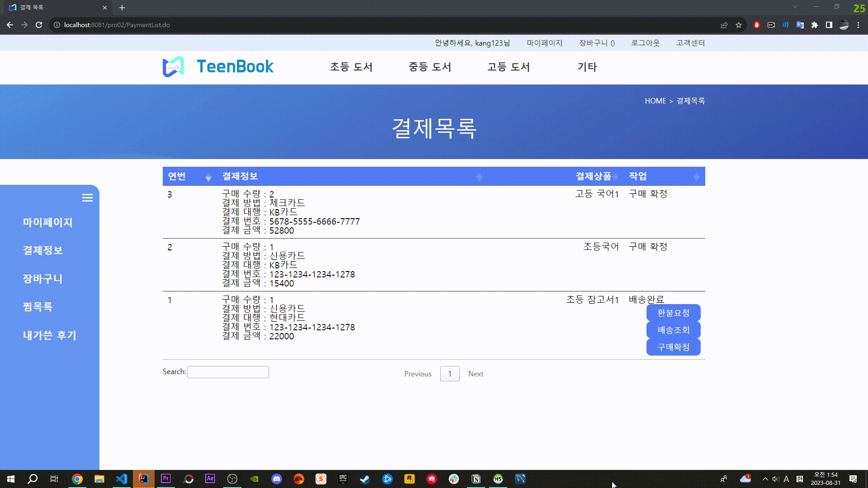Open Discord from the taskbar
Screen dimensions: 868x488
coord(277,479)
